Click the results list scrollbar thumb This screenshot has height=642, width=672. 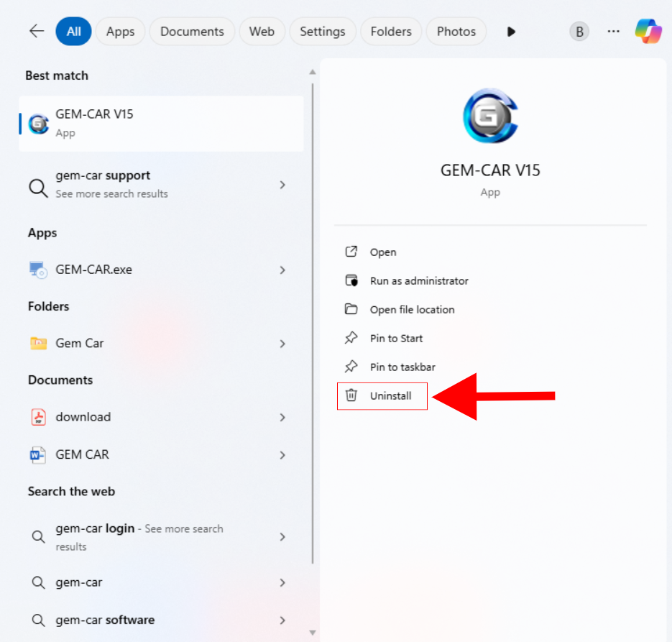tap(313, 324)
